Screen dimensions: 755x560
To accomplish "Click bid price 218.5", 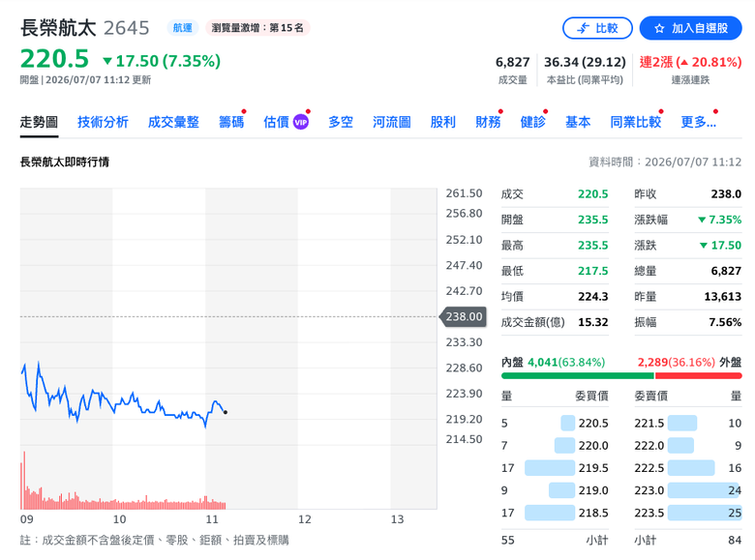I will [593, 513].
